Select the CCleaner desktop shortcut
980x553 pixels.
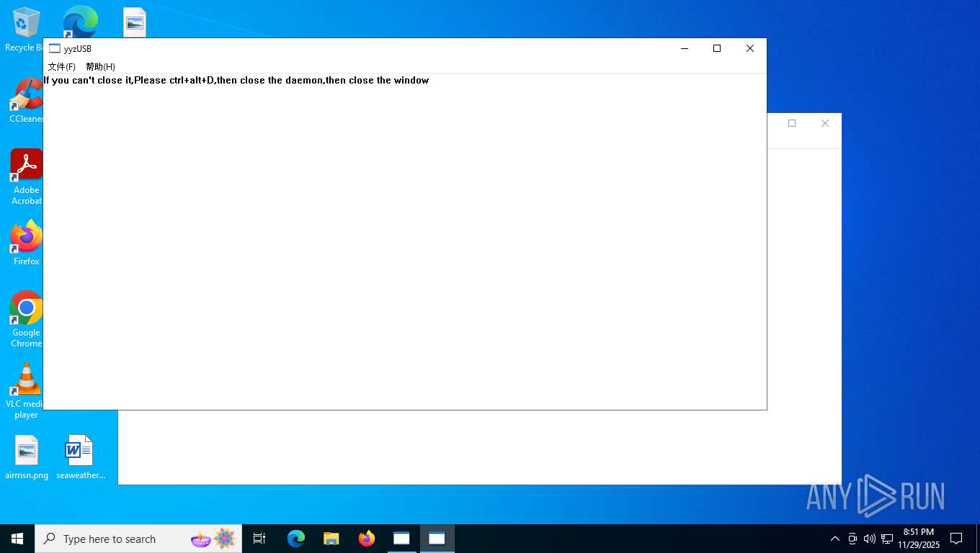[26, 101]
